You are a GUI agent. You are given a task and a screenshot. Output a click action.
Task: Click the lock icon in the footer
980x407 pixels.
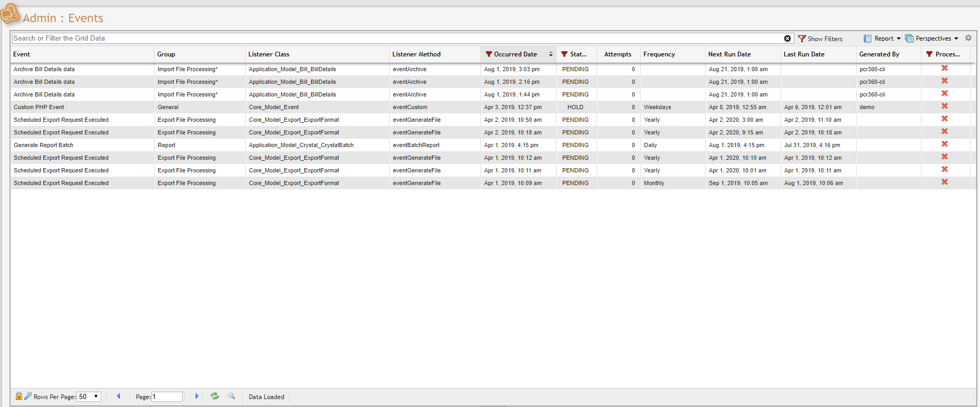[19, 396]
